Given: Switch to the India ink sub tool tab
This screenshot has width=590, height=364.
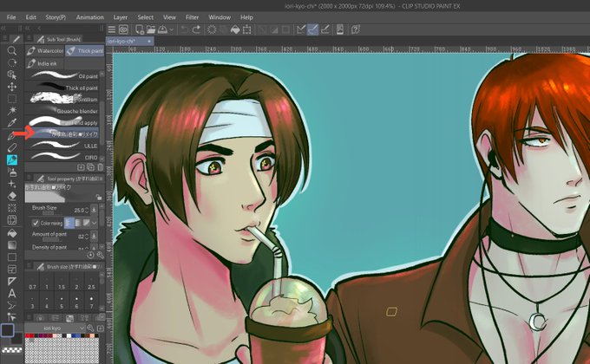Looking at the screenshot, I should [x=45, y=63].
